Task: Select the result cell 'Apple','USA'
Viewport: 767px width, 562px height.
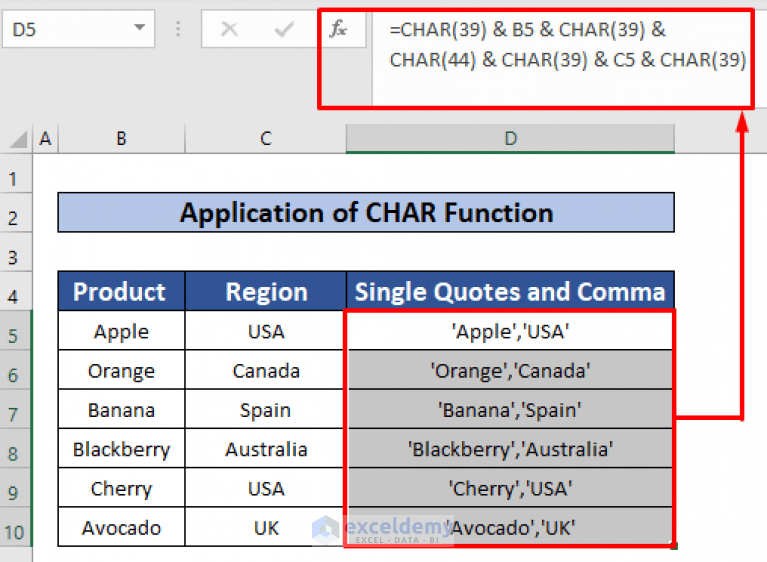Action: 510,331
